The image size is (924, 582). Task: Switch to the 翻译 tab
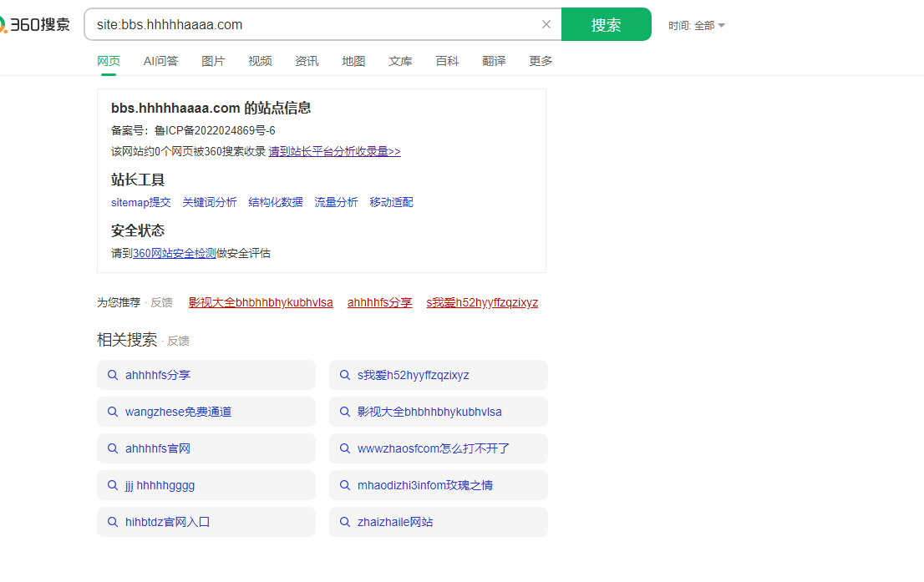click(x=494, y=61)
